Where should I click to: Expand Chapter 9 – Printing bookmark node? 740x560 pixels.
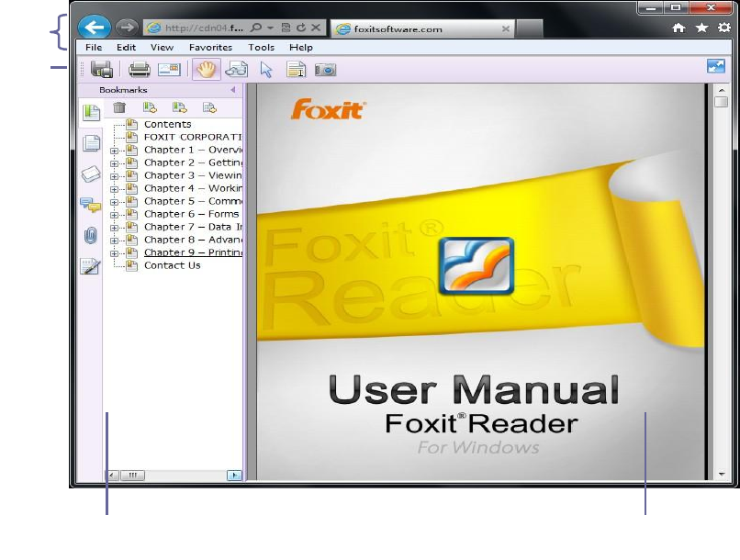tap(114, 253)
